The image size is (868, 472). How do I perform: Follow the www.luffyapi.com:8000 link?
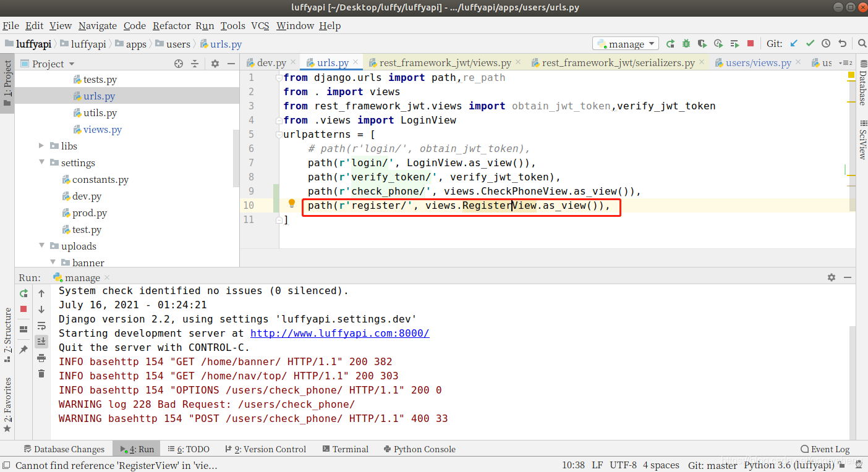[x=339, y=333]
